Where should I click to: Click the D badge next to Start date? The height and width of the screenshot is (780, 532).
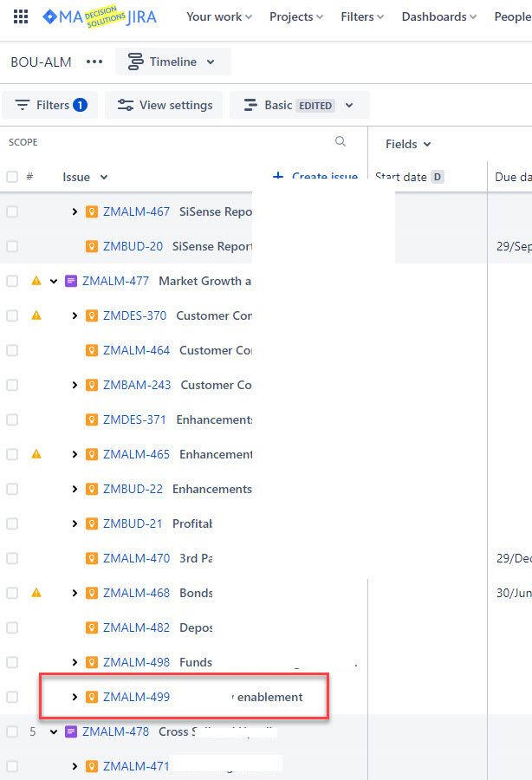(437, 177)
